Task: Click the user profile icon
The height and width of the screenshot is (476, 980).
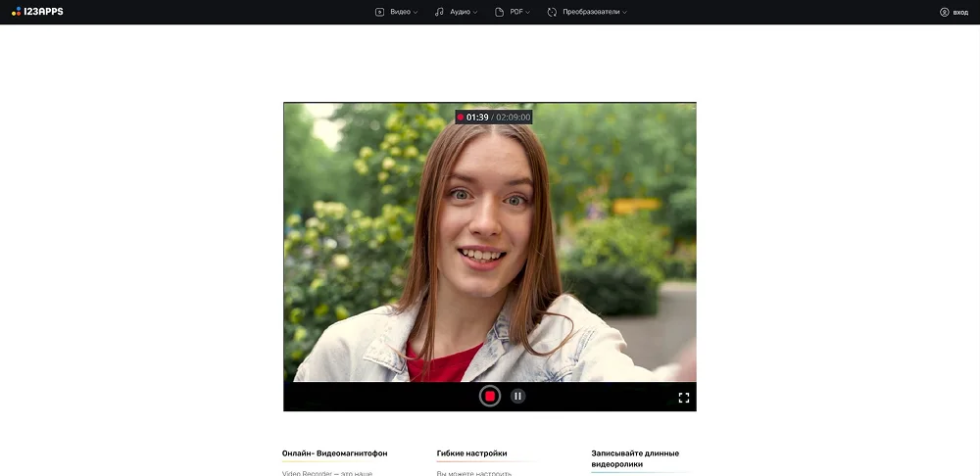Action: pyautogui.click(x=944, y=12)
